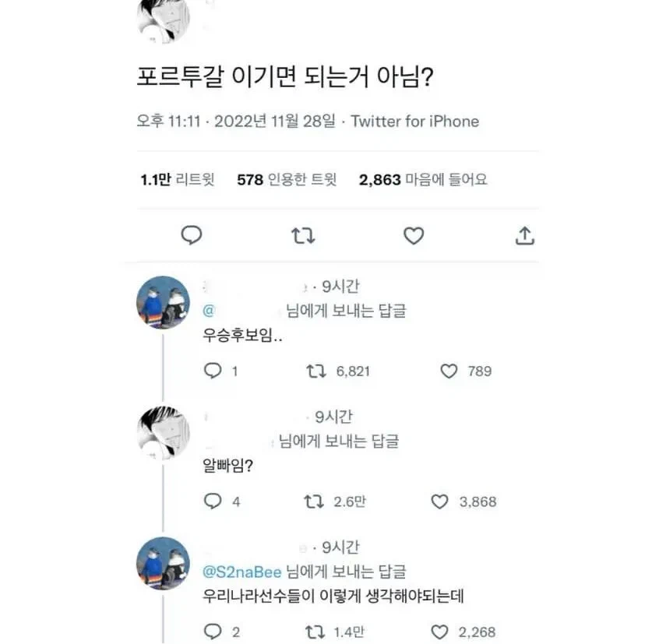Screen dimensions: 645x644
Task: Open the reply icon showing count 4
Action: pos(212,501)
